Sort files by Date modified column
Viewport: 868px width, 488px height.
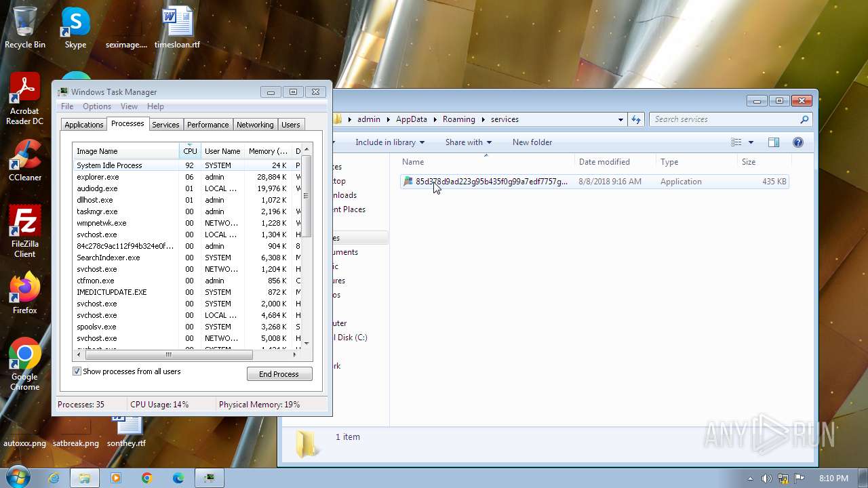pyautogui.click(x=615, y=162)
